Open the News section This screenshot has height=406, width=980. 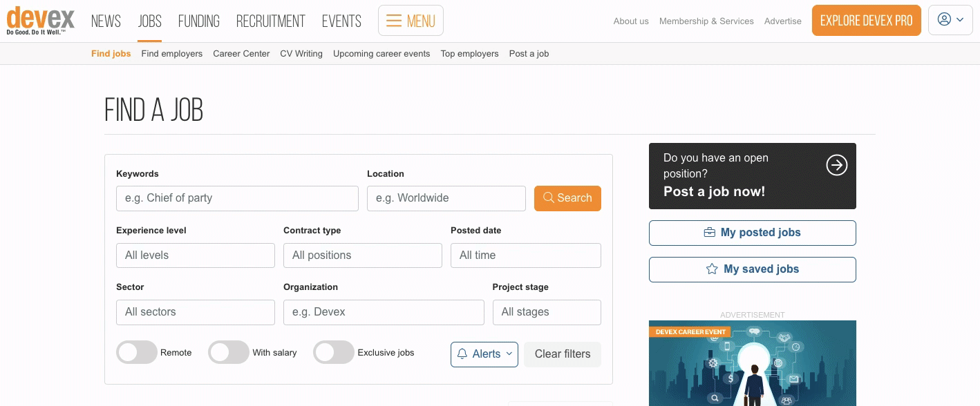click(106, 21)
